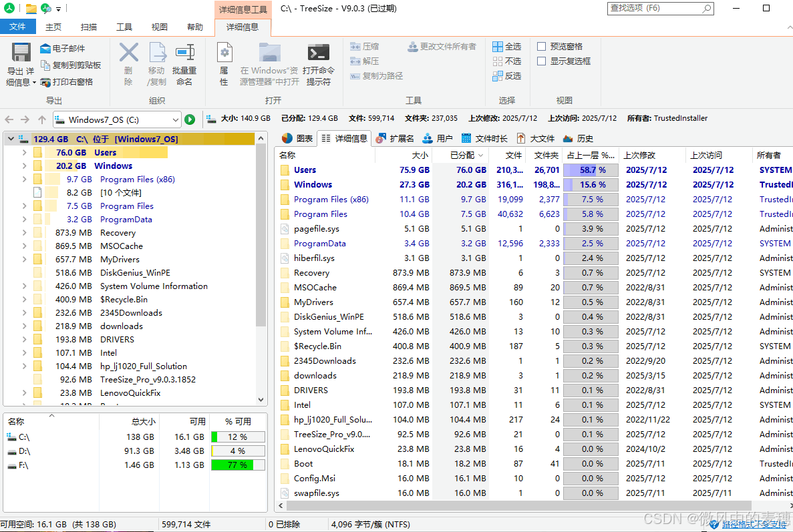Expand the Windows folder in tree

(x=24, y=166)
